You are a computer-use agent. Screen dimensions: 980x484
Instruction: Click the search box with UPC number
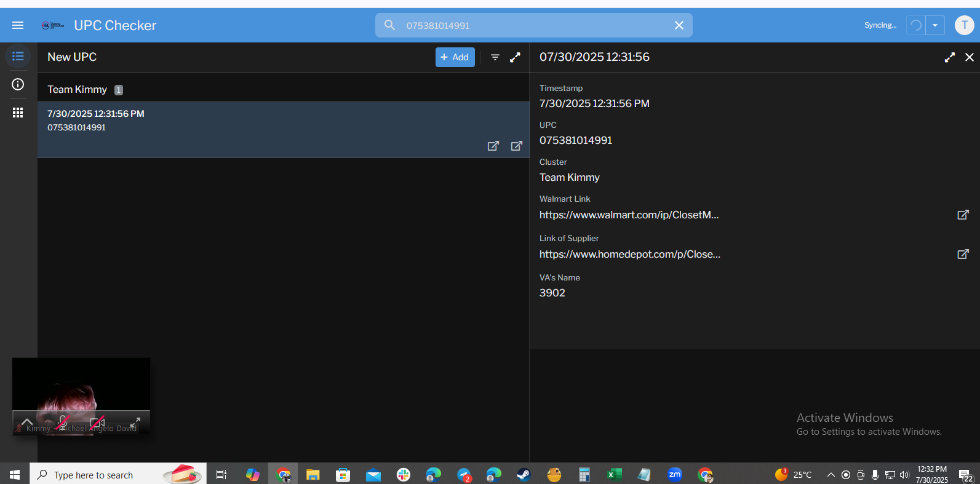[x=534, y=25]
